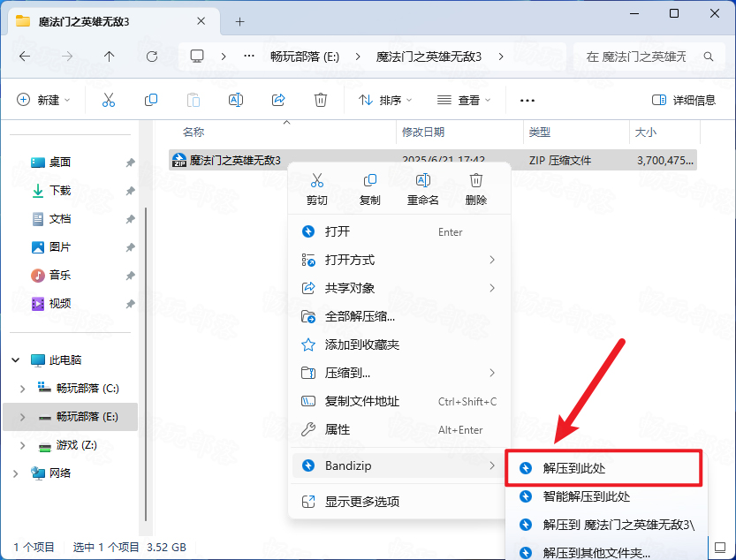The width and height of the screenshot is (736, 560).
Task: Click the address bar ellipsis breadcrumb
Action: [x=249, y=57]
